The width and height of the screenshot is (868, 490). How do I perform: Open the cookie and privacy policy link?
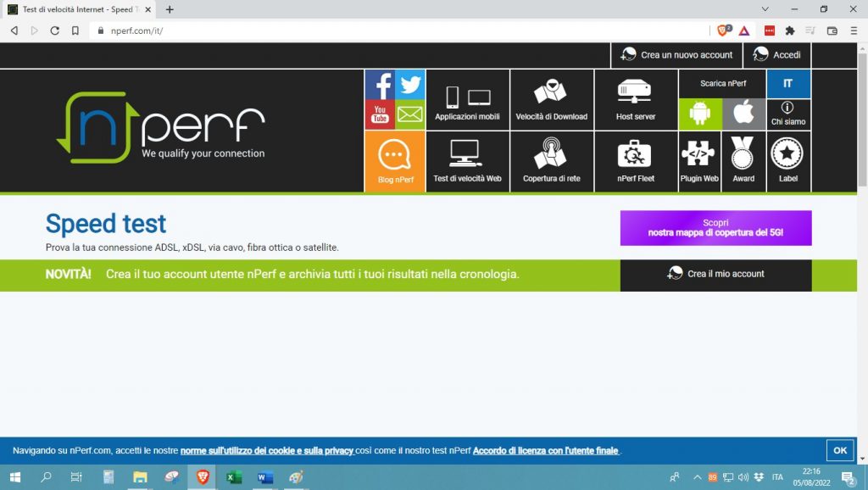pos(267,450)
